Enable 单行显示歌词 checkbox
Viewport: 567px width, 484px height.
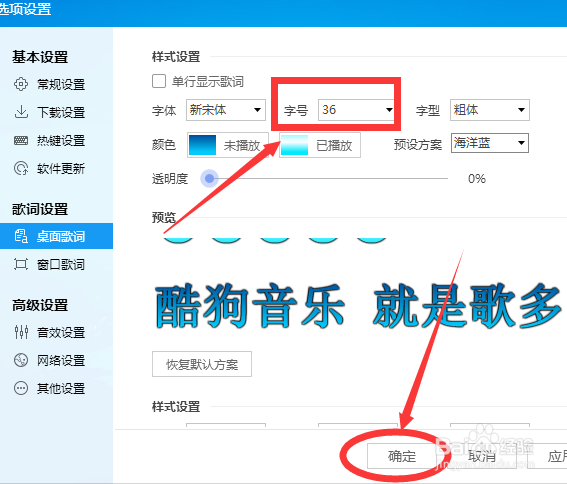159,81
